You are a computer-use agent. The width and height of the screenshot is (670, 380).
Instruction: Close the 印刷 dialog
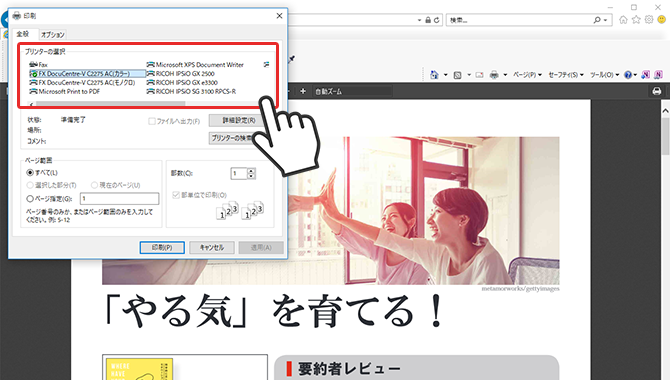[279, 16]
